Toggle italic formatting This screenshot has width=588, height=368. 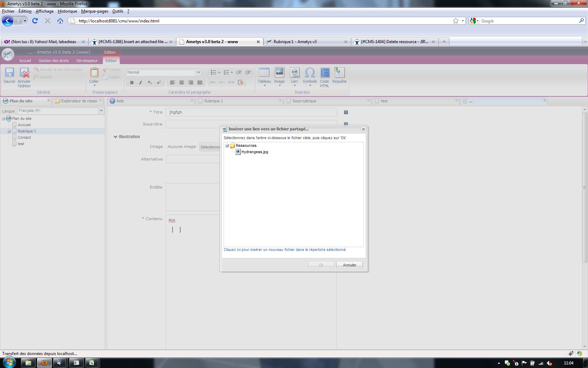(x=141, y=83)
